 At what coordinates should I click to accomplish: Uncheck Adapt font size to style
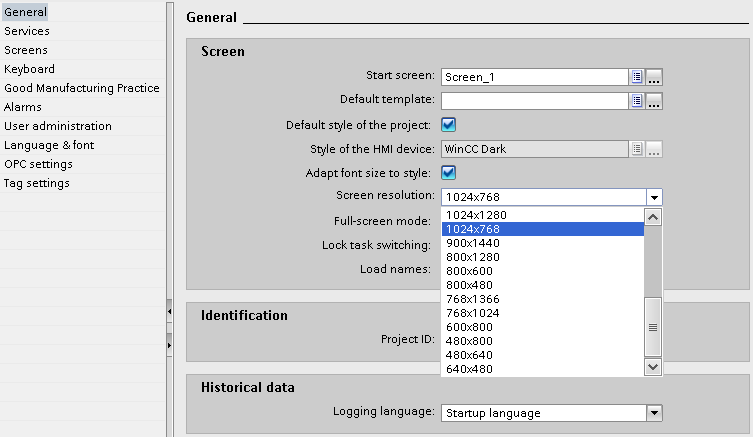[449, 173]
